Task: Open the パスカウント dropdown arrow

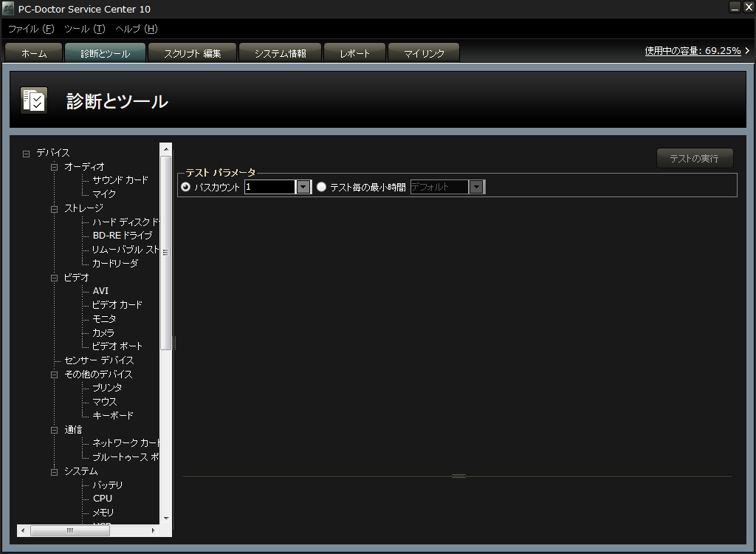Action: pyautogui.click(x=303, y=187)
